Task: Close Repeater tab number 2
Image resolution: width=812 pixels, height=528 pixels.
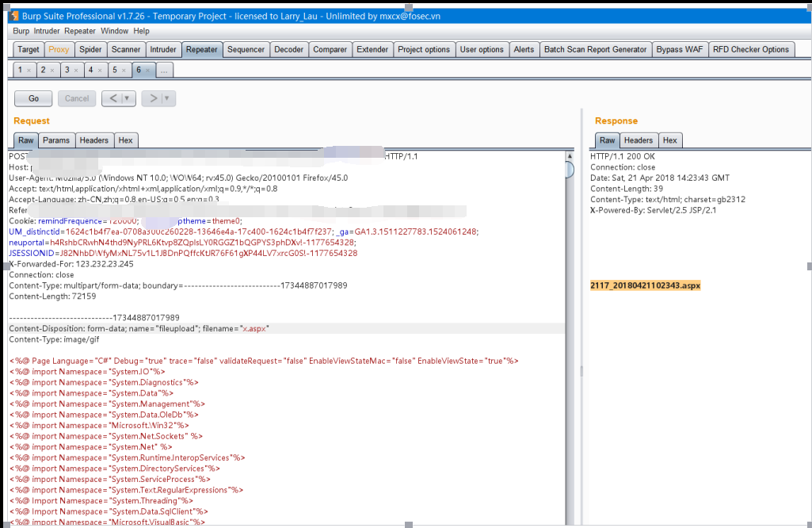Action: click(52, 70)
